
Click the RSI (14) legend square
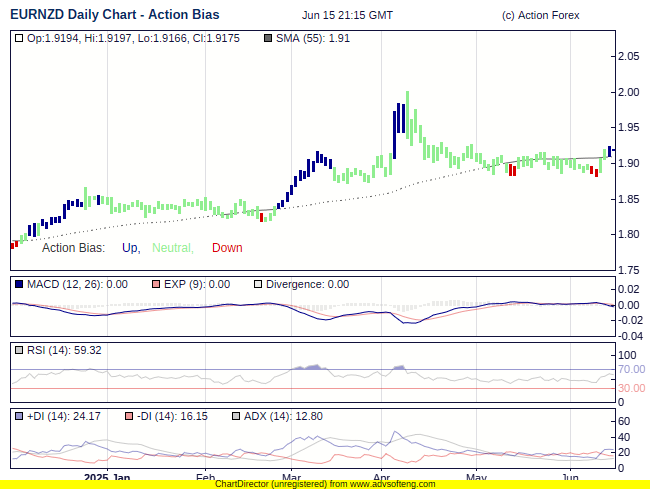19,350
